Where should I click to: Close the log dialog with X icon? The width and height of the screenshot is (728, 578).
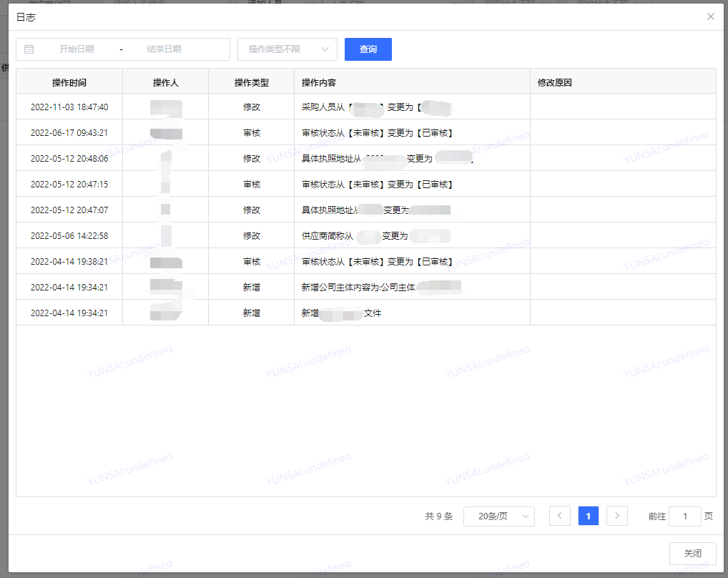click(710, 16)
